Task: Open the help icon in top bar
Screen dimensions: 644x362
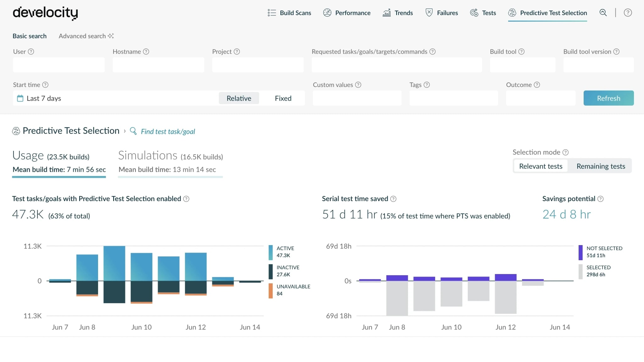Action: tap(628, 13)
